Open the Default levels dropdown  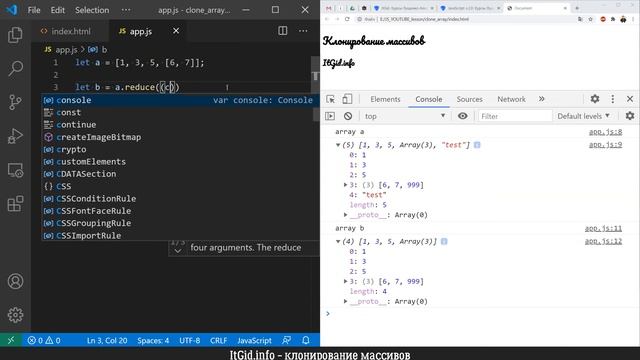(x=583, y=116)
